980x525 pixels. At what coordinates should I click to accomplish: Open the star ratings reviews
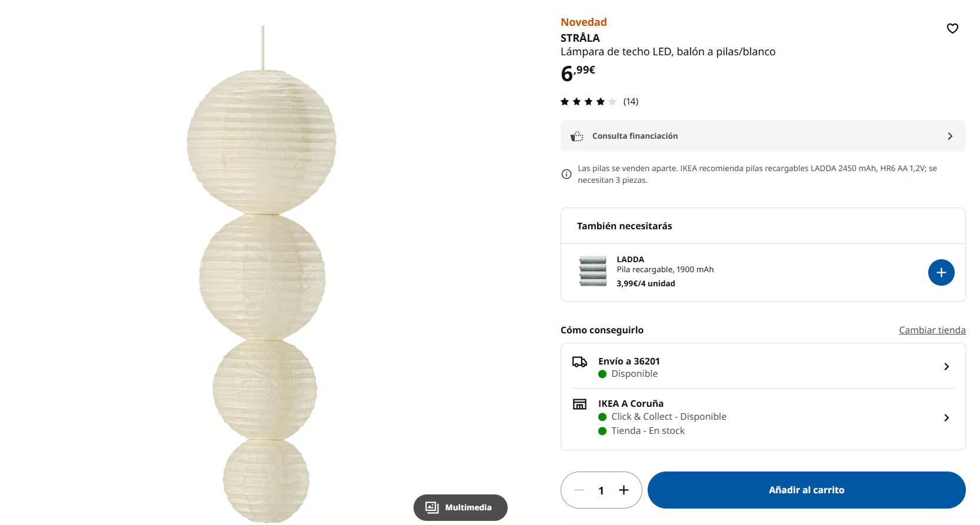588,102
